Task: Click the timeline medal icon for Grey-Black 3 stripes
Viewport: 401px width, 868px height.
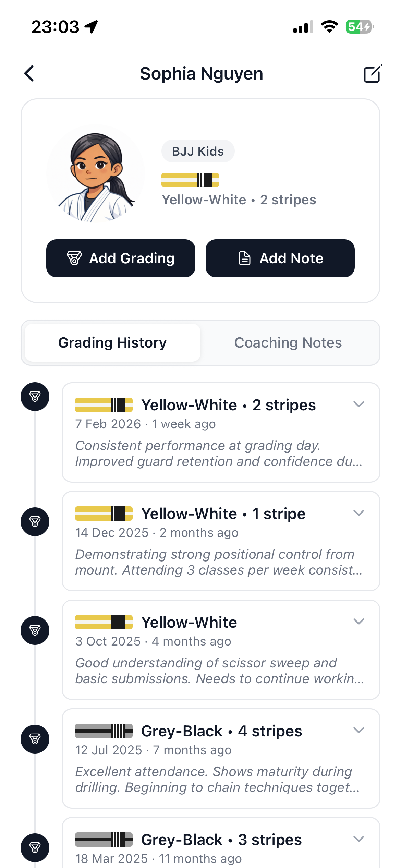Action: point(35,848)
